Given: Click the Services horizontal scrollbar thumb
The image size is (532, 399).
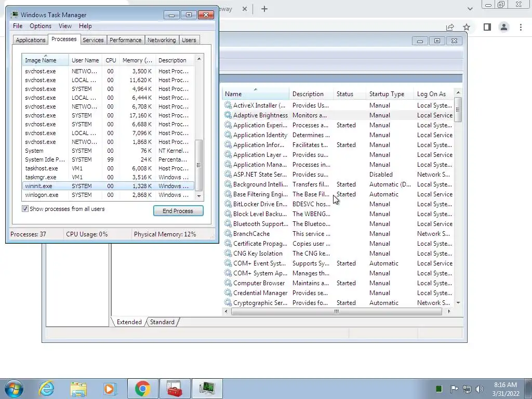Looking at the screenshot, I should click(x=336, y=312).
